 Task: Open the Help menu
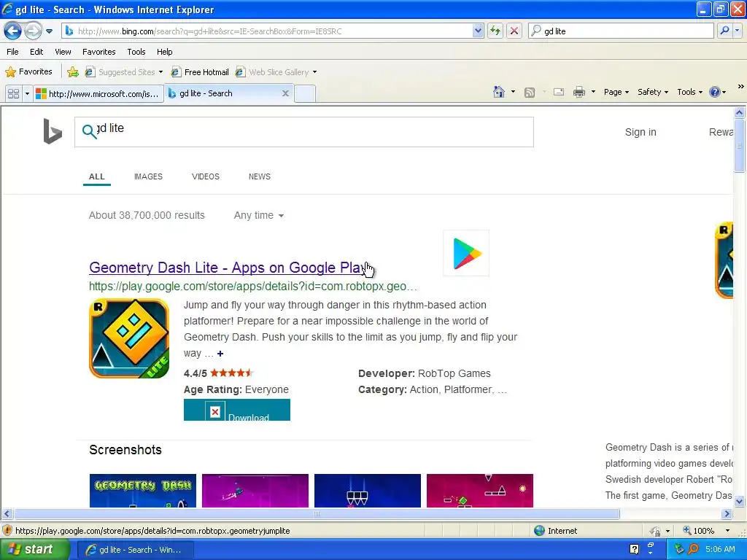click(x=164, y=52)
